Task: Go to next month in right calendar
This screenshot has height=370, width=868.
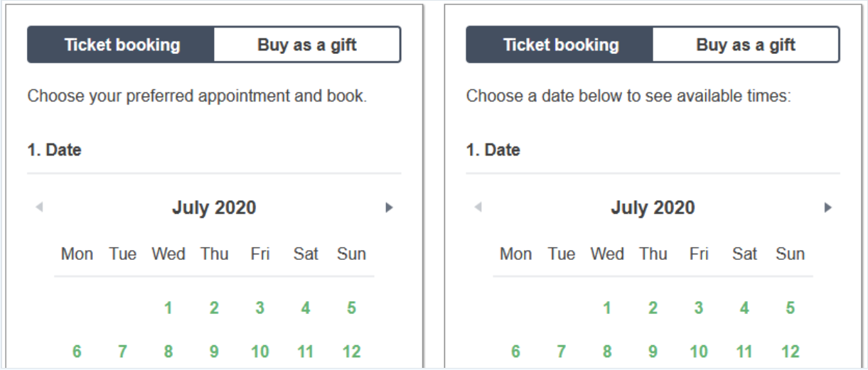Action: 827,207
